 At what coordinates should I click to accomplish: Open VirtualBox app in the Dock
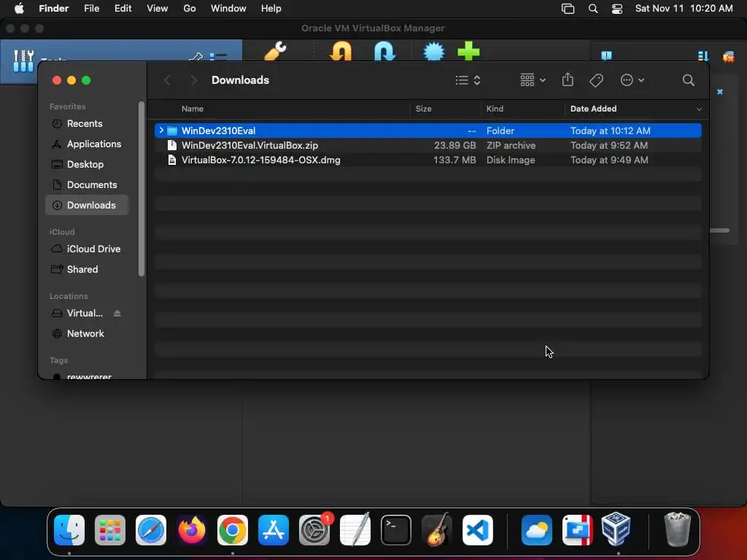[x=616, y=530]
